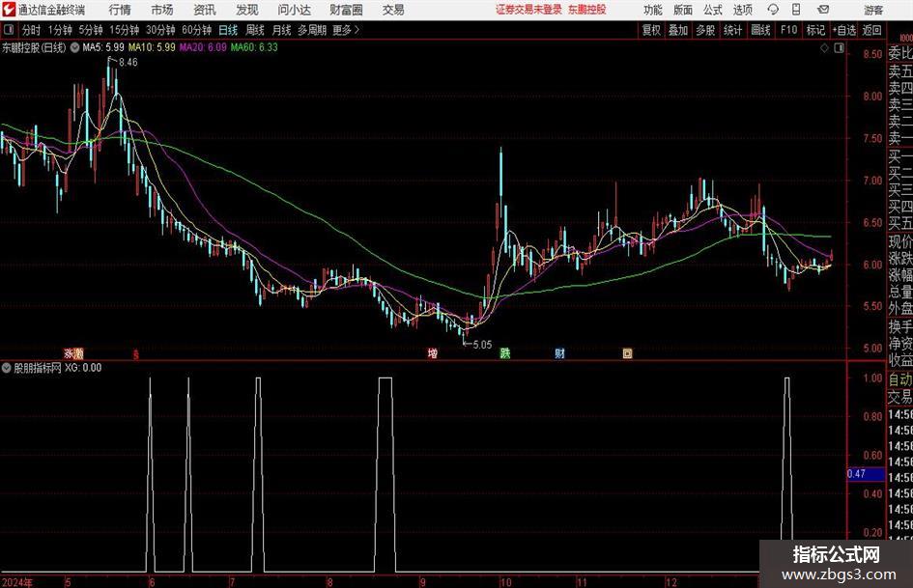Switch to 分时 chart

click(31, 30)
